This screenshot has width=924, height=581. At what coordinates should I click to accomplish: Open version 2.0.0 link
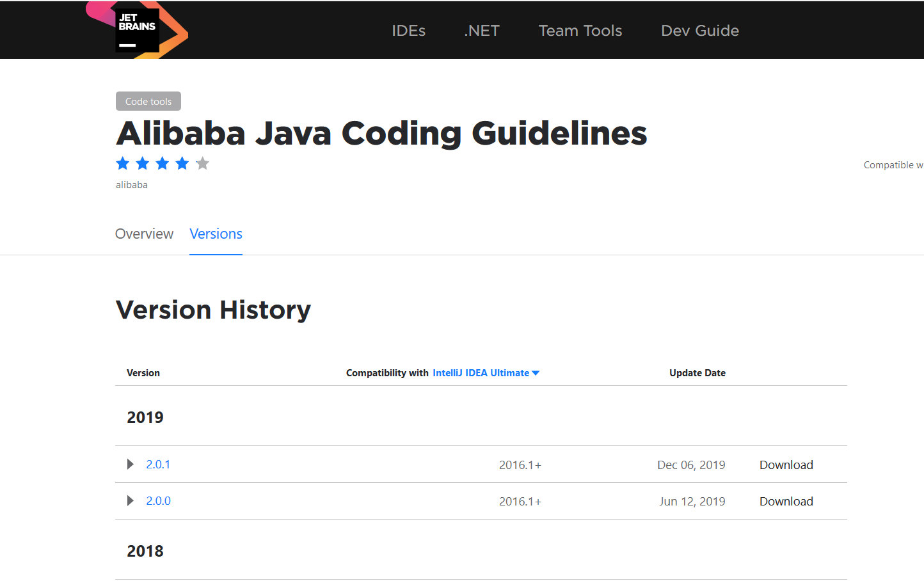coord(158,501)
